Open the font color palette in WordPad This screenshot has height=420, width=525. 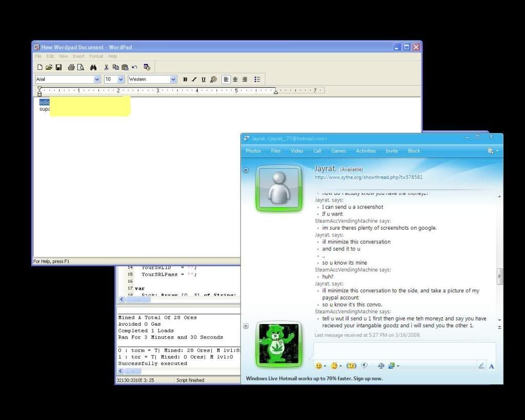click(213, 79)
